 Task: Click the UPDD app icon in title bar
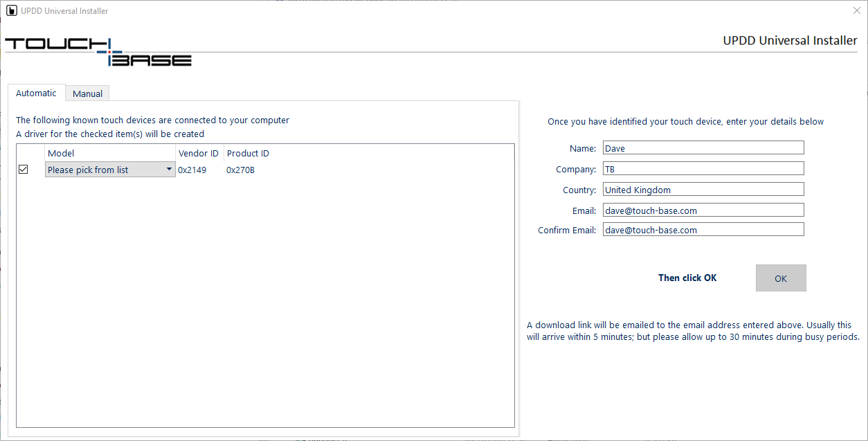click(11, 10)
